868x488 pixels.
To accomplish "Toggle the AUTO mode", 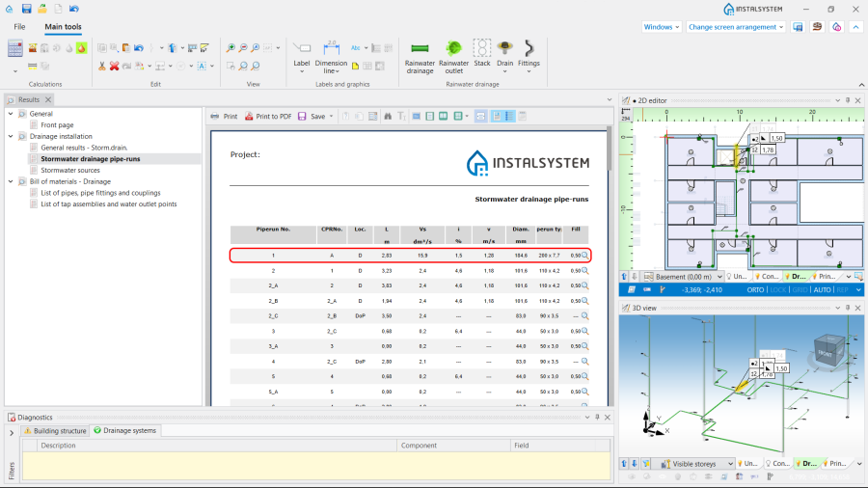I will (822, 290).
